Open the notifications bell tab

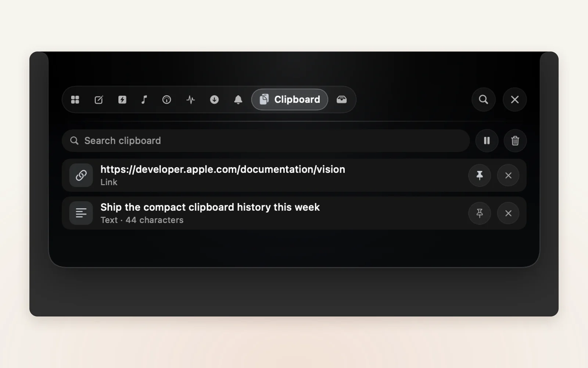coord(238,100)
